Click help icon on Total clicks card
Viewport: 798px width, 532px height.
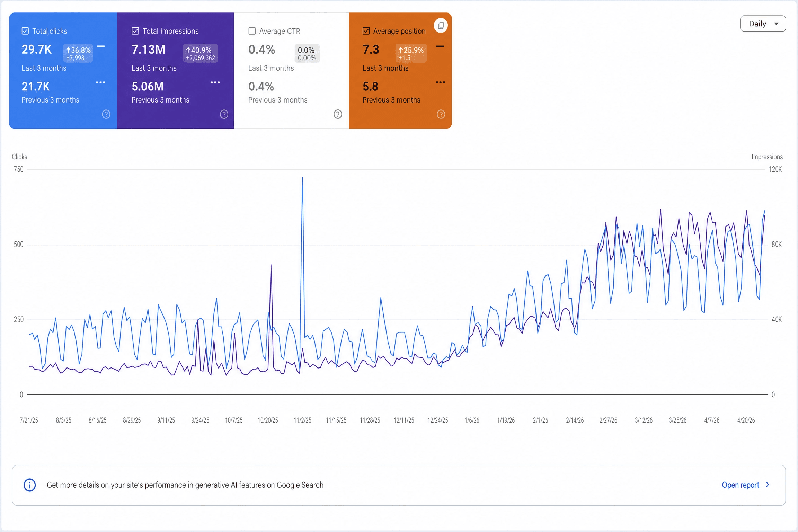click(x=106, y=114)
